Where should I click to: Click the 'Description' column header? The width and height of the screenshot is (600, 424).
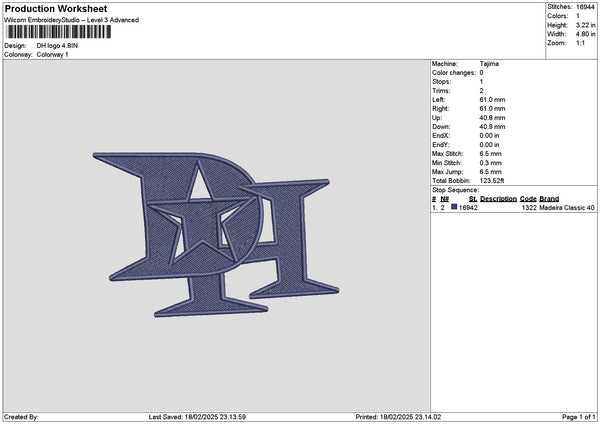(498, 199)
